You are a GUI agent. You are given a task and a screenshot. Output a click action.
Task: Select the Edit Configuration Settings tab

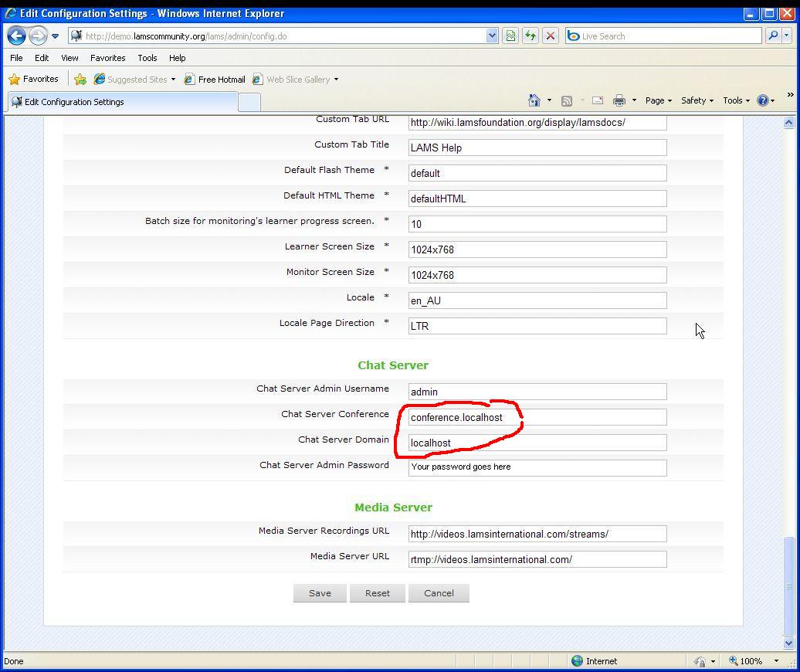[x=124, y=102]
